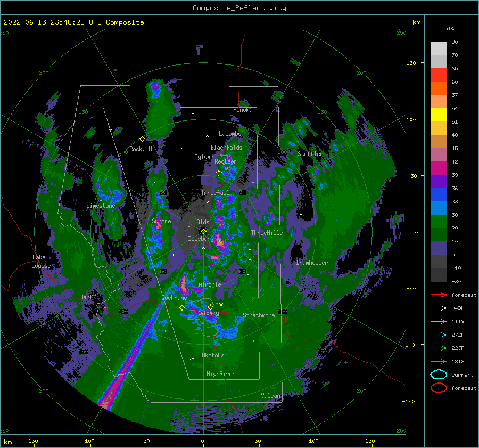
Task: Click the Vulcan city label
Action: [271, 396]
